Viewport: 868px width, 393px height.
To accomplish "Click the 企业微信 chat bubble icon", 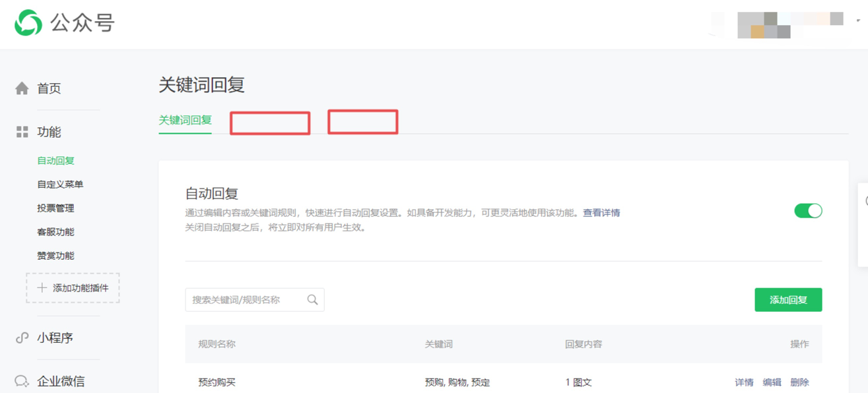I will [x=22, y=381].
